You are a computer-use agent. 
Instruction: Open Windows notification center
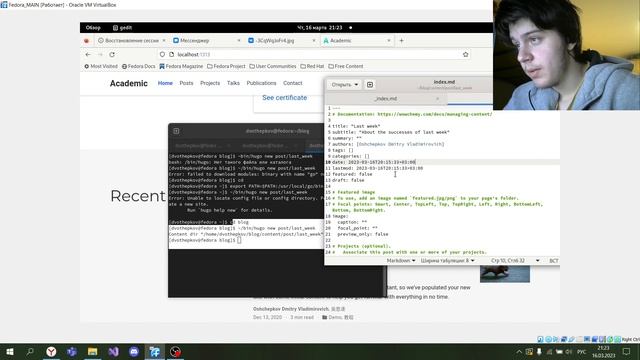[627, 351]
